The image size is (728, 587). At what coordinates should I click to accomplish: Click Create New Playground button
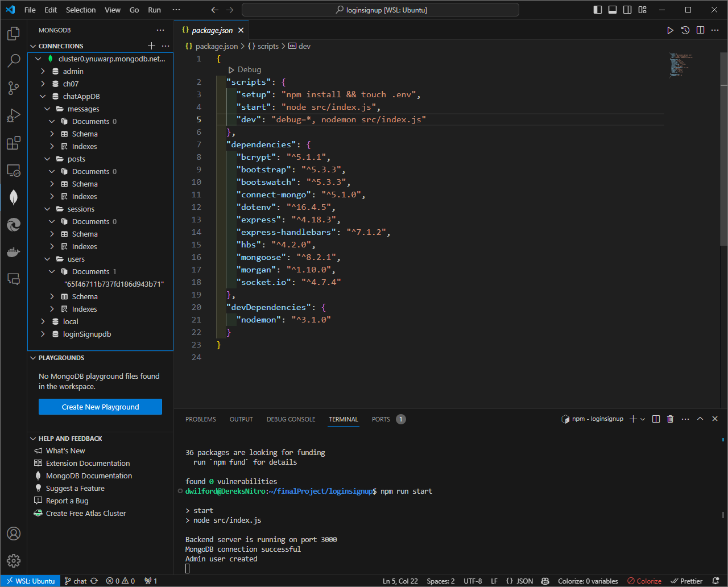pyautogui.click(x=100, y=407)
